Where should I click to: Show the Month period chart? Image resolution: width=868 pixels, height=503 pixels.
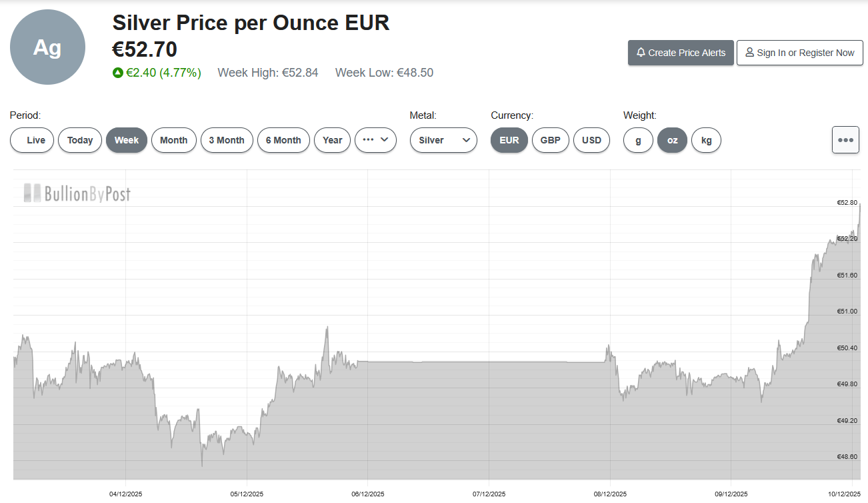click(174, 140)
